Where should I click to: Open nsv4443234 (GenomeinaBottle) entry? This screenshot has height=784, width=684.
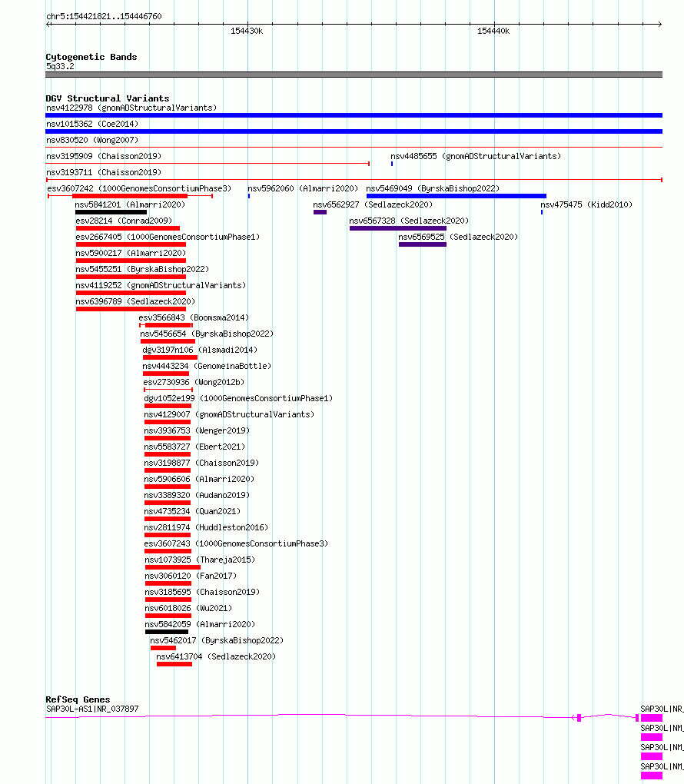pos(207,366)
